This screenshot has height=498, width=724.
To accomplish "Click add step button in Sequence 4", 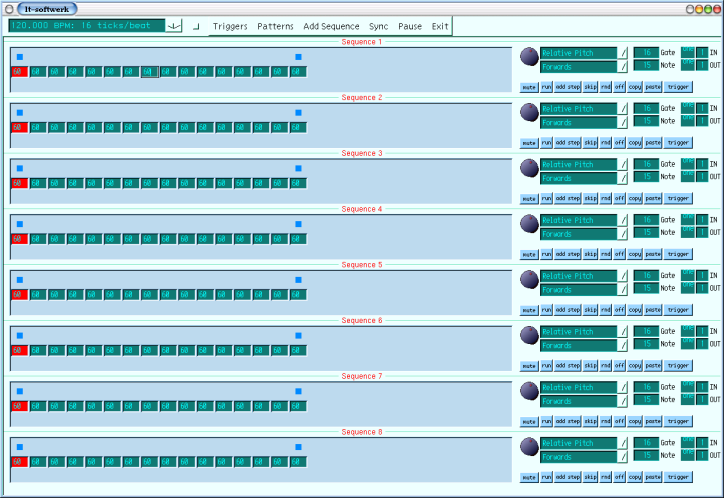I will click(567, 254).
